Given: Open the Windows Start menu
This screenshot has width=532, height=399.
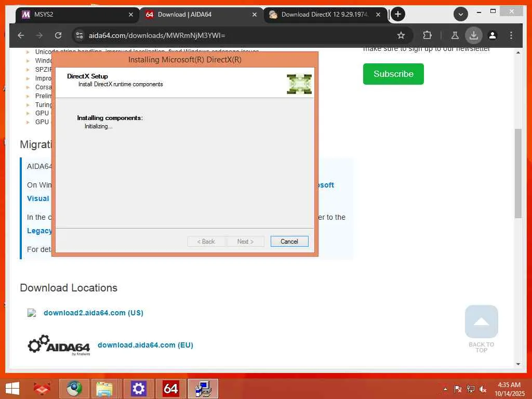Looking at the screenshot, I should pyautogui.click(x=12, y=389).
